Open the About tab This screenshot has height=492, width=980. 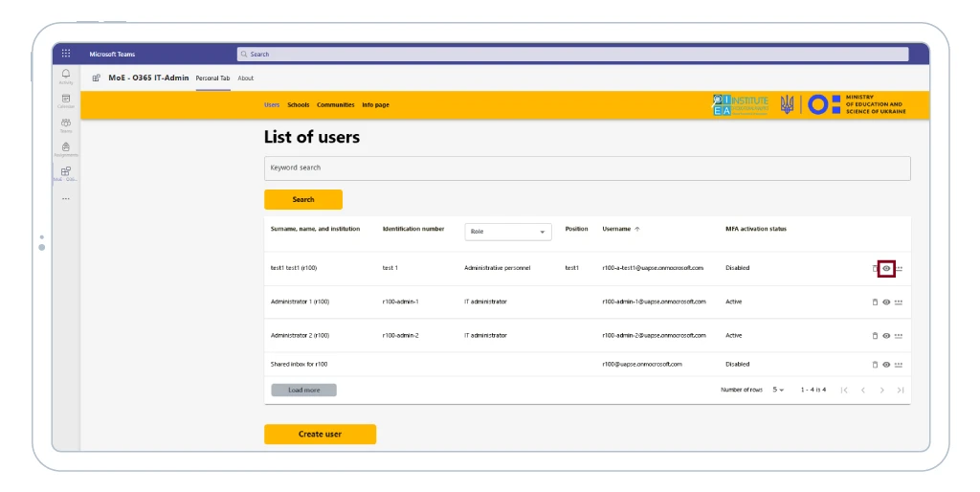click(246, 78)
